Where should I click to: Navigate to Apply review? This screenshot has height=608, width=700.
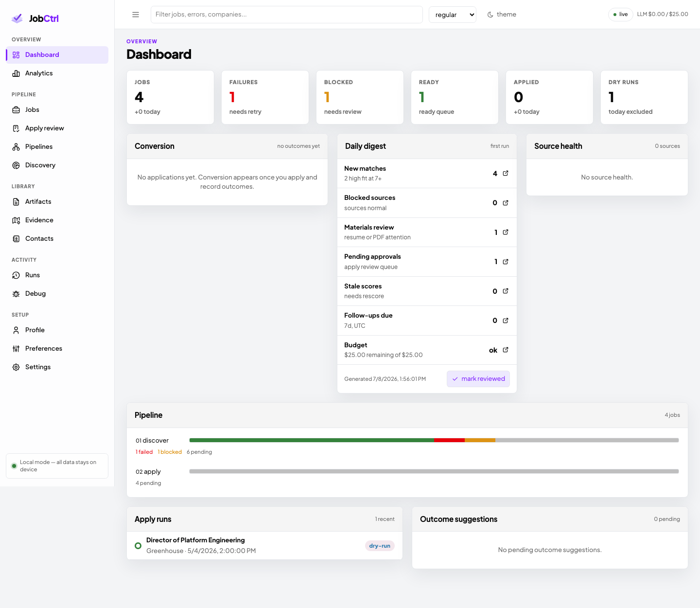(x=57, y=128)
